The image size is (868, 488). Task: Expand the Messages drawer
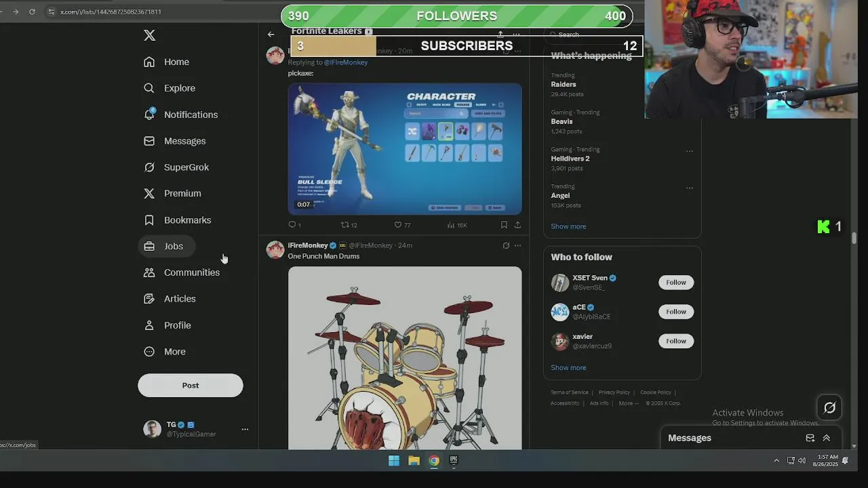coord(826,438)
